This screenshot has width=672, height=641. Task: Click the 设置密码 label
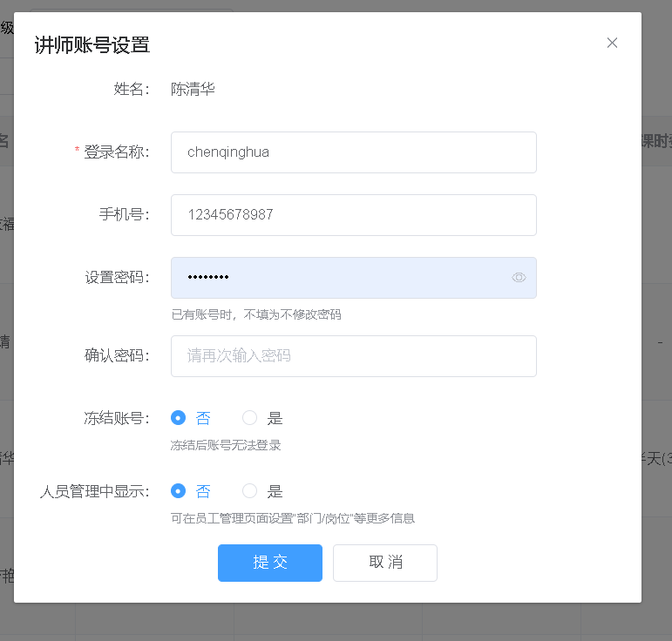pos(117,278)
